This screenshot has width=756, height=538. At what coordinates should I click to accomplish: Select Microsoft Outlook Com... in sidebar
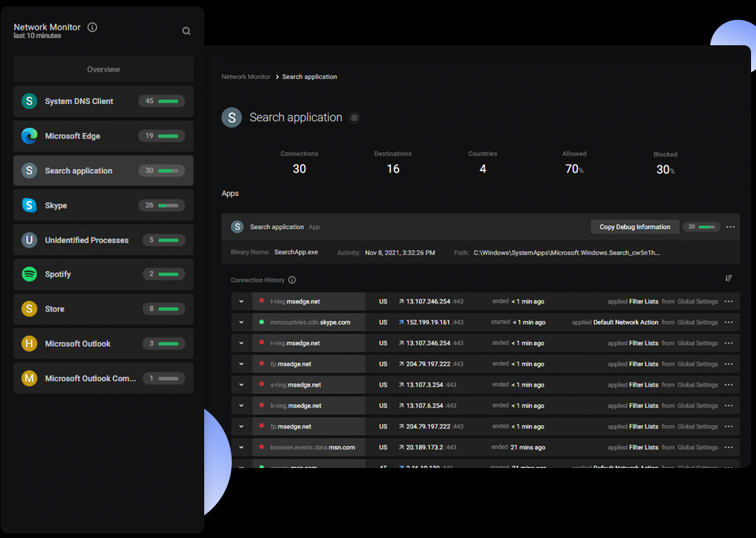coord(103,378)
